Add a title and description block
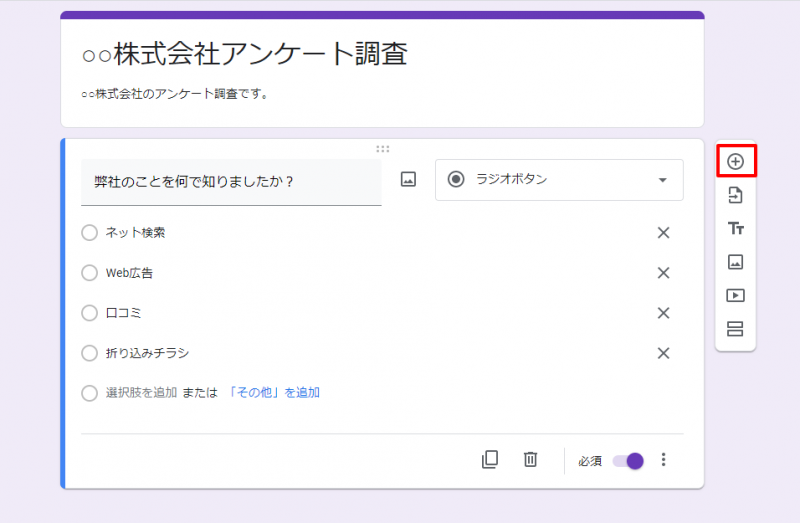Image resolution: width=800 pixels, height=523 pixels. [x=735, y=228]
